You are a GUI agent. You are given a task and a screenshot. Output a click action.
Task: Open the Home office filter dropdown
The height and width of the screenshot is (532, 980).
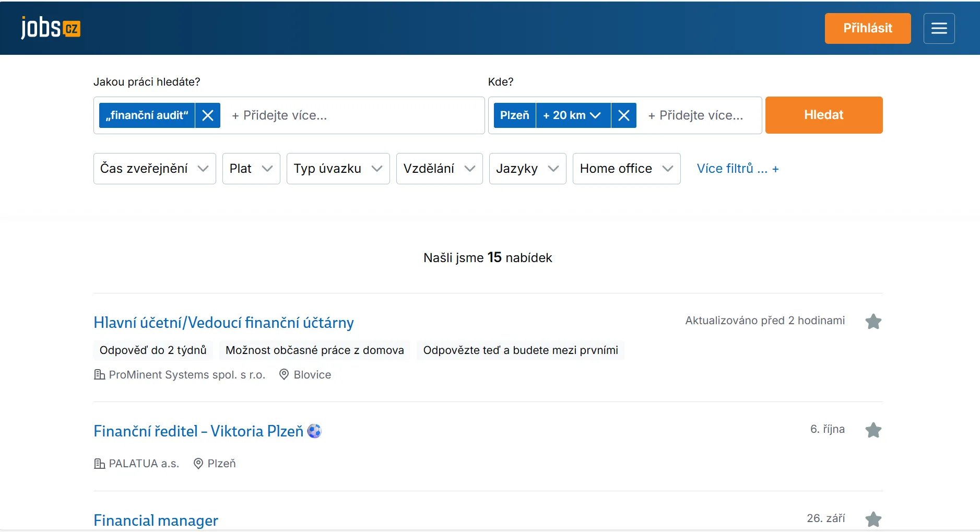pyautogui.click(x=627, y=169)
